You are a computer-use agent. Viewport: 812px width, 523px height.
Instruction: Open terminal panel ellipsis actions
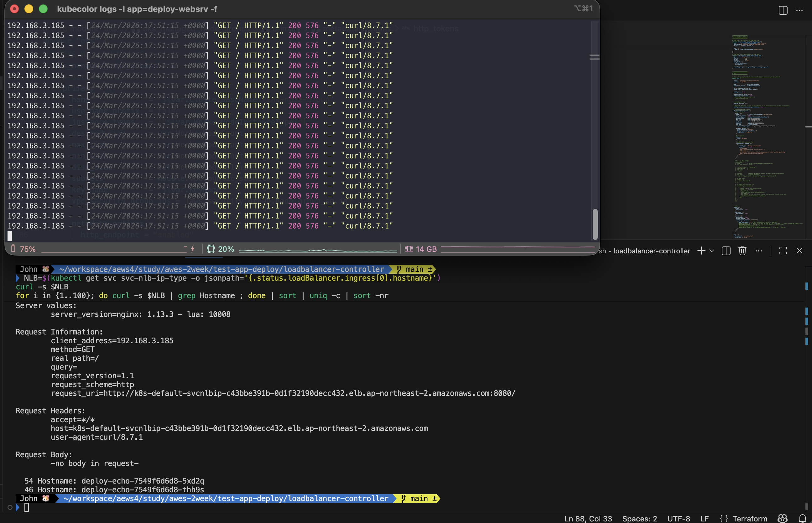759,251
